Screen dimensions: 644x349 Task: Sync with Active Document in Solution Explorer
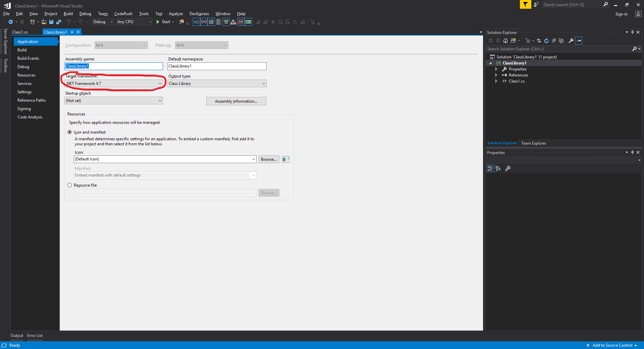(x=539, y=41)
